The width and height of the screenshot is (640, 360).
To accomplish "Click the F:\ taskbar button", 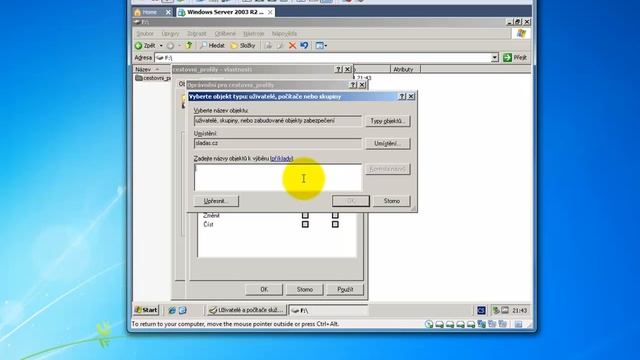I will tap(329, 311).
